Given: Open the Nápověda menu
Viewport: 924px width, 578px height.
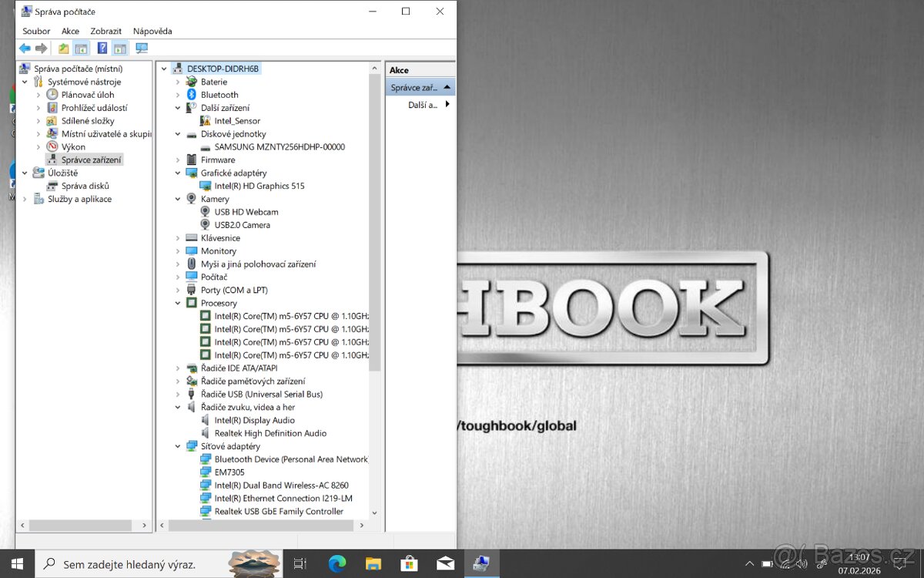Looking at the screenshot, I should (152, 31).
